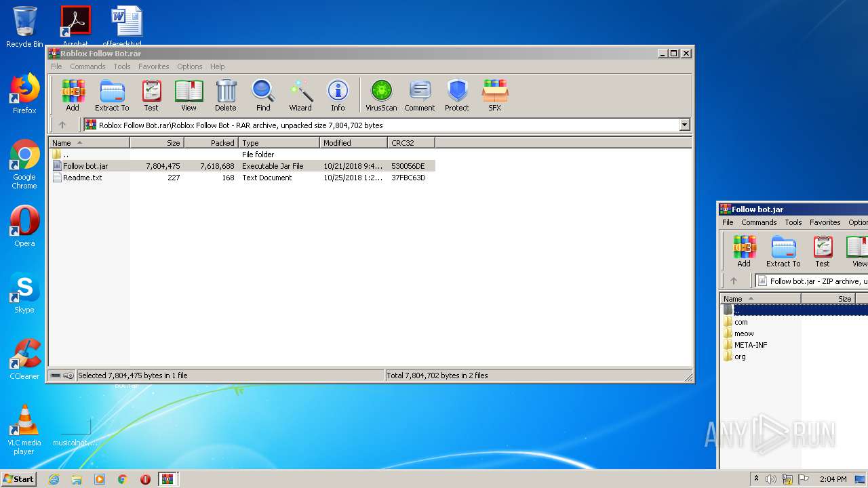Sort by the Modified column header

click(x=353, y=143)
